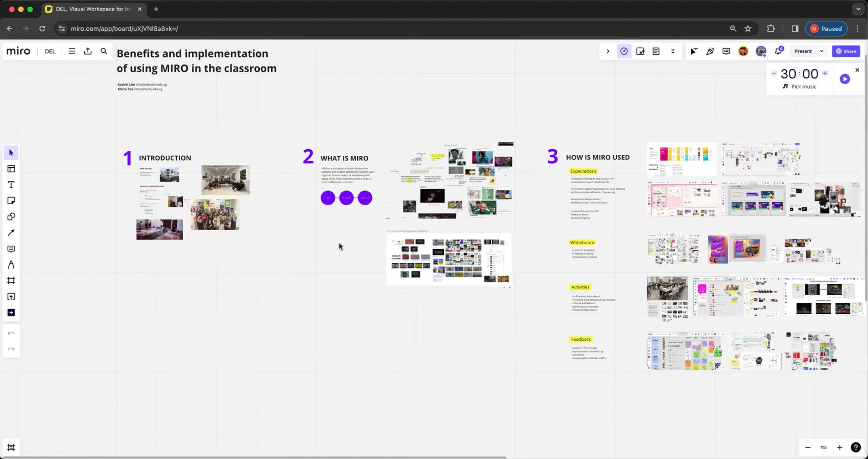Select the cursor arrow tool
868x459 pixels.
coord(11,153)
